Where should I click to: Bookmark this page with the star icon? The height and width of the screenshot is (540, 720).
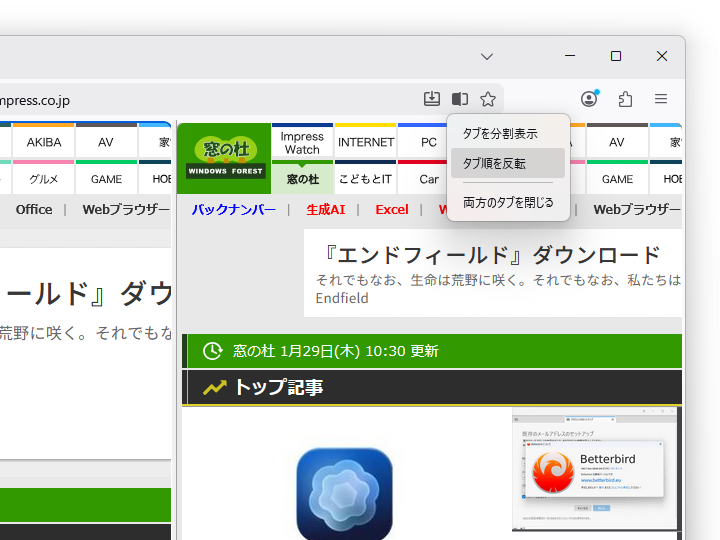point(488,99)
